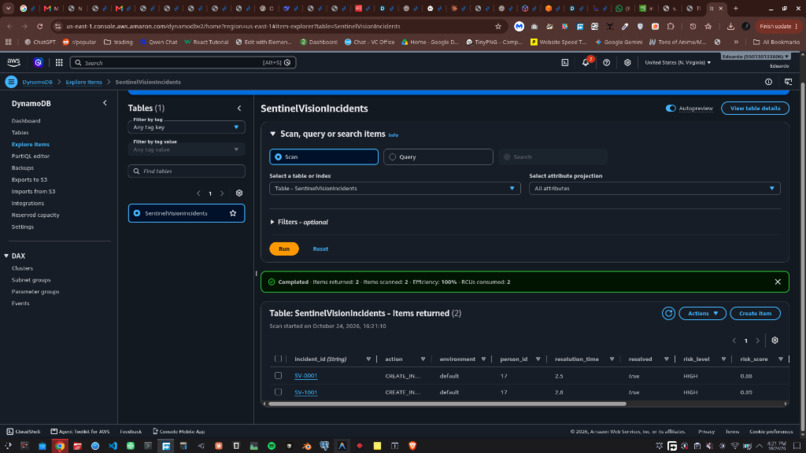Viewport: 806px width, 453px height.
Task: Collapse the Tables panel
Action: [x=239, y=108]
